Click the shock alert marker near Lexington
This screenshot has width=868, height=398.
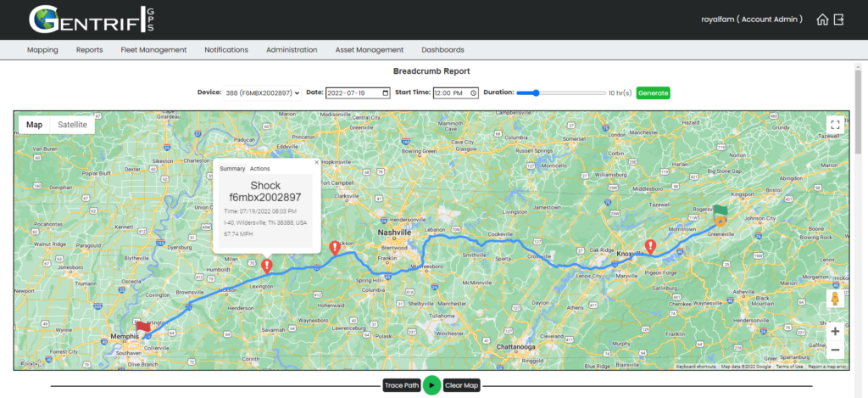pyautogui.click(x=267, y=266)
